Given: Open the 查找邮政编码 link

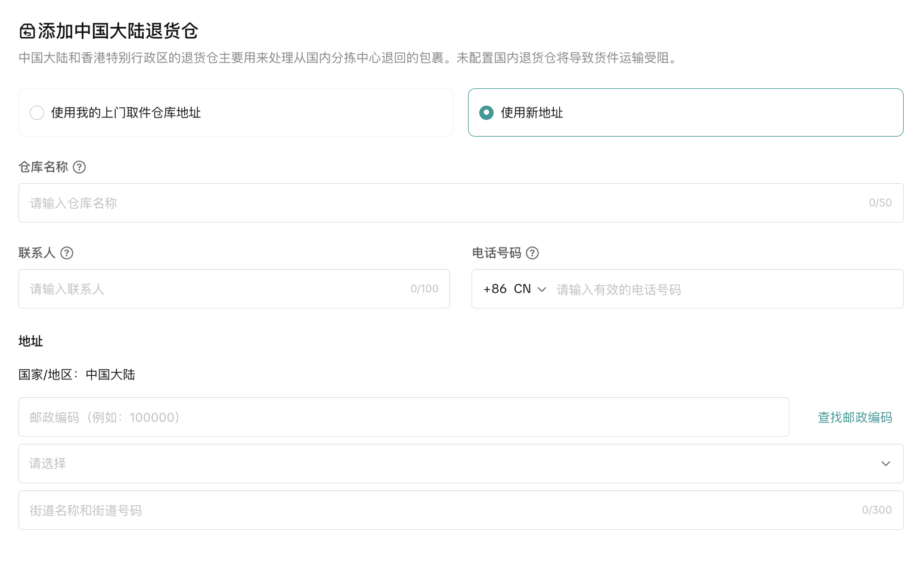Looking at the screenshot, I should coord(855,418).
